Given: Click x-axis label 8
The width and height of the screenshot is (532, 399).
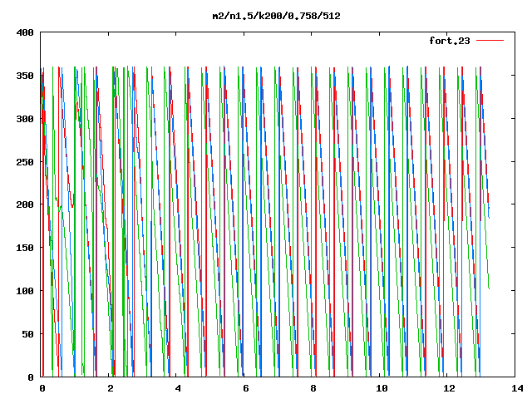Looking at the screenshot, I should tap(313, 388).
